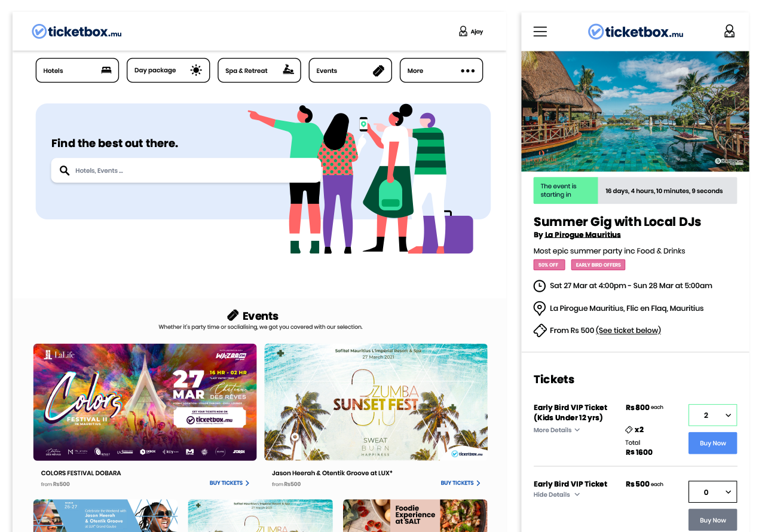Viewport: 765px width, 532px height.
Task: Click the blue Buy Now button
Action: [712, 444]
